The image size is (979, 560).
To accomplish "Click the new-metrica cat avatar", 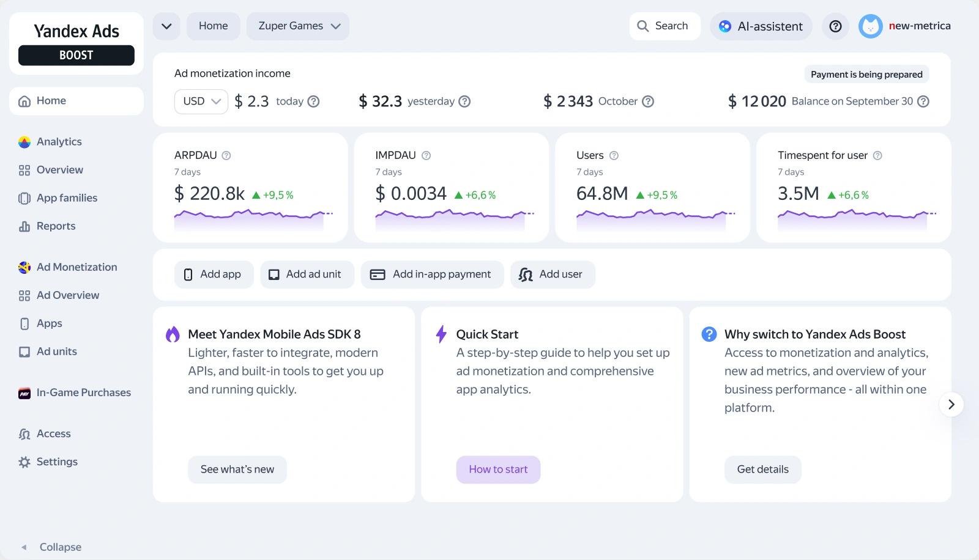I will (870, 26).
